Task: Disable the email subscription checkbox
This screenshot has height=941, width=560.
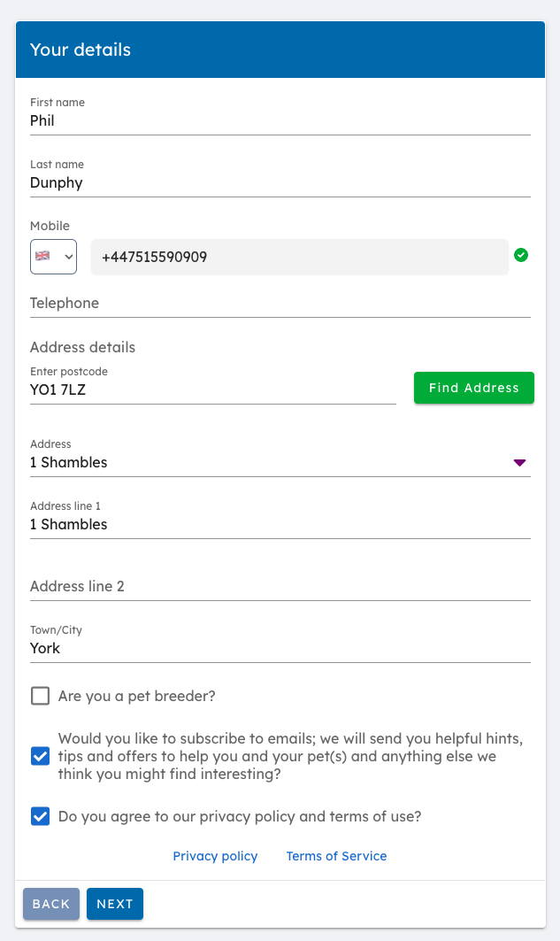Action: point(40,756)
